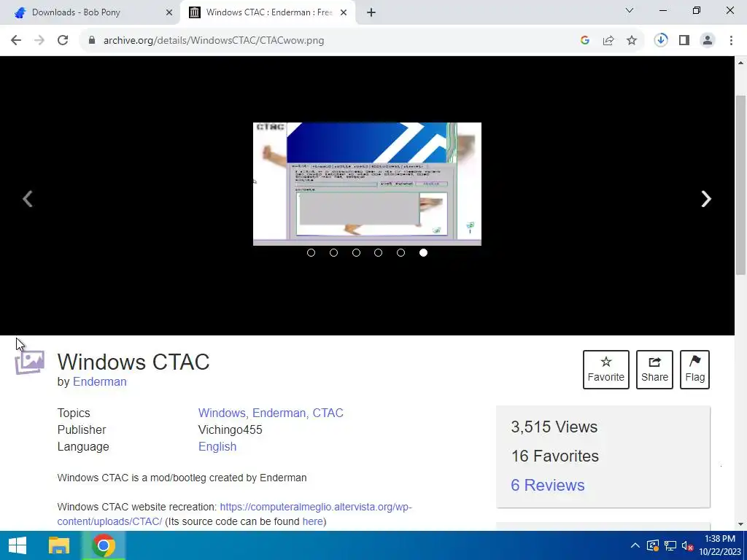
Task: Select the third carousel dot
Action: (x=356, y=253)
